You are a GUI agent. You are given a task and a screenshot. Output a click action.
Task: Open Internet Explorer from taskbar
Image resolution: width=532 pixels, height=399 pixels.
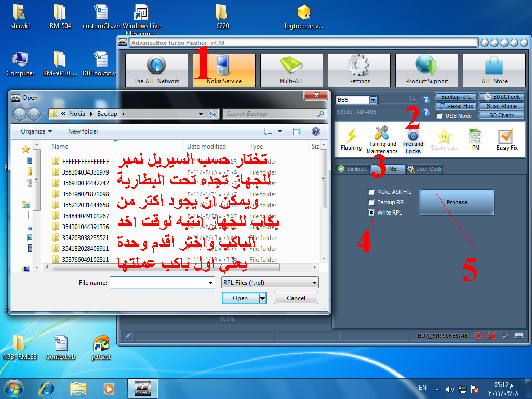(x=46, y=389)
